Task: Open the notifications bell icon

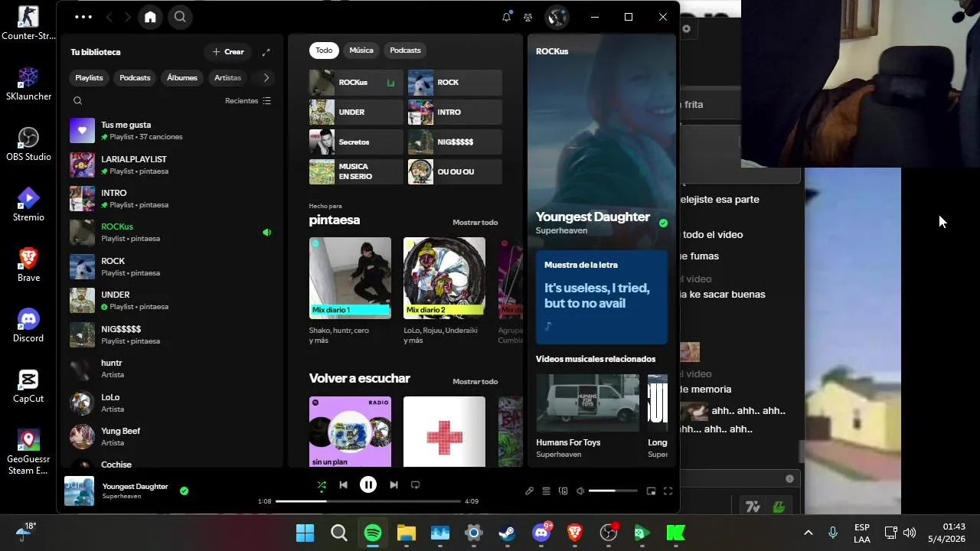Action: point(506,17)
